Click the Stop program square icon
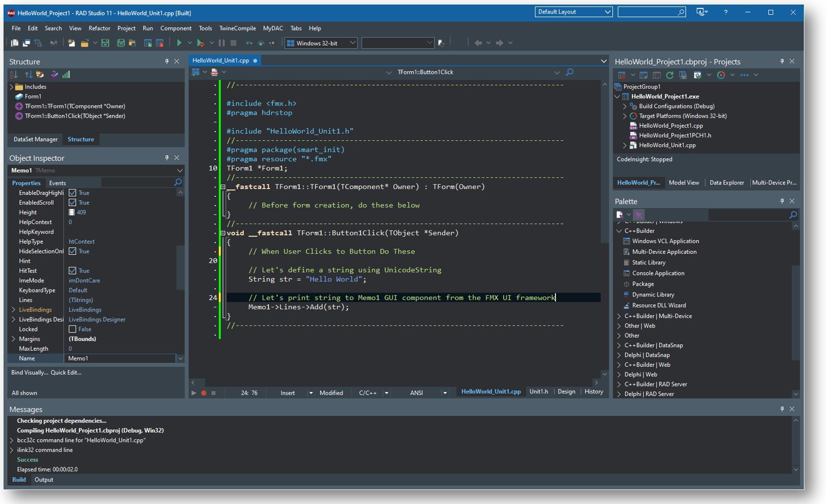This screenshot has height=504, width=826. point(233,43)
